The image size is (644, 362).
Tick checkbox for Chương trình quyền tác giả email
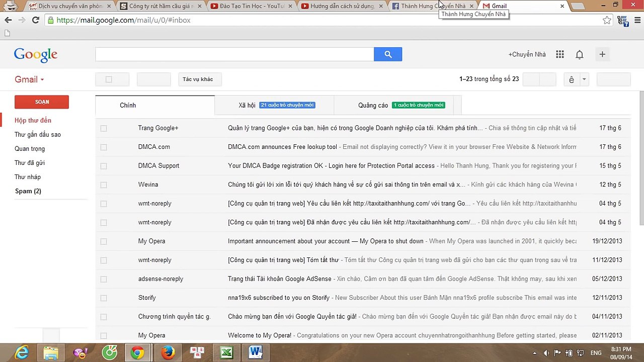104,317
